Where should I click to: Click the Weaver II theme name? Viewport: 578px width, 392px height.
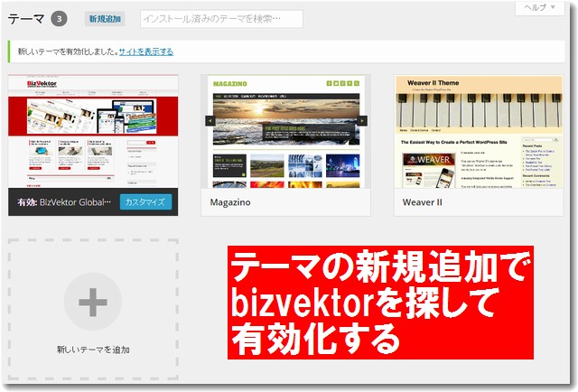pos(422,202)
